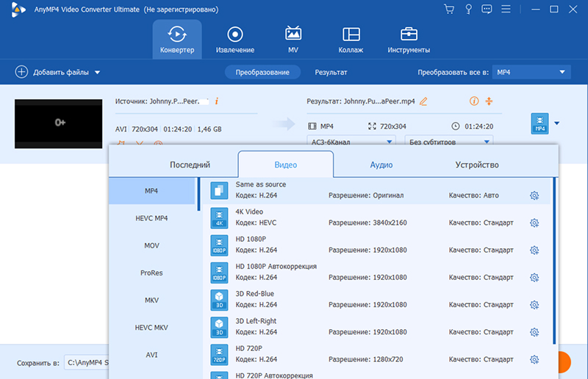Click the source file info icon
This screenshot has height=379, width=588.
[217, 101]
